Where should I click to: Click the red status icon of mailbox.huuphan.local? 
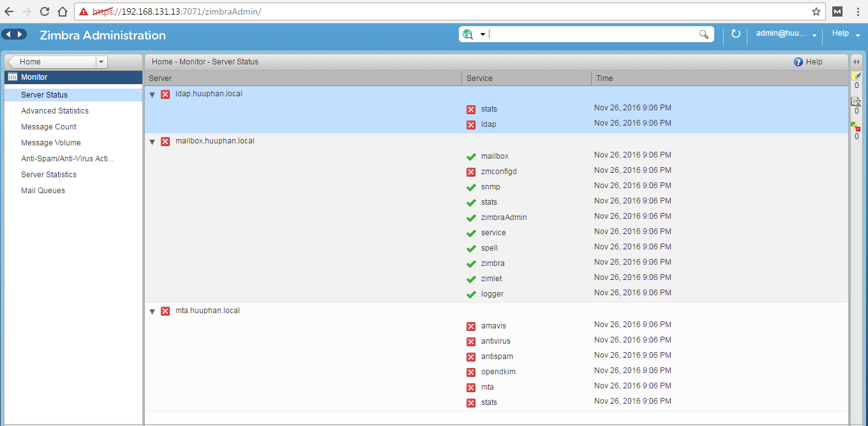(x=165, y=142)
